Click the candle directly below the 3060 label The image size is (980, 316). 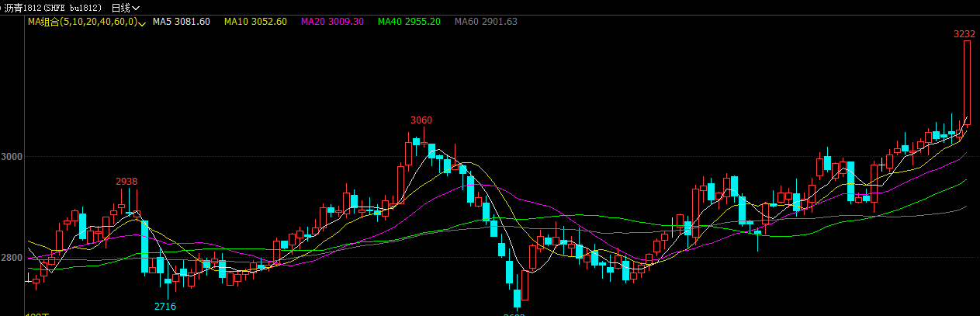pos(417,141)
